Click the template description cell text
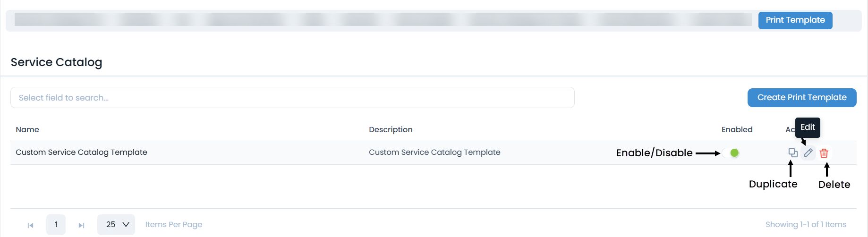The height and width of the screenshot is (237, 868). point(434,152)
